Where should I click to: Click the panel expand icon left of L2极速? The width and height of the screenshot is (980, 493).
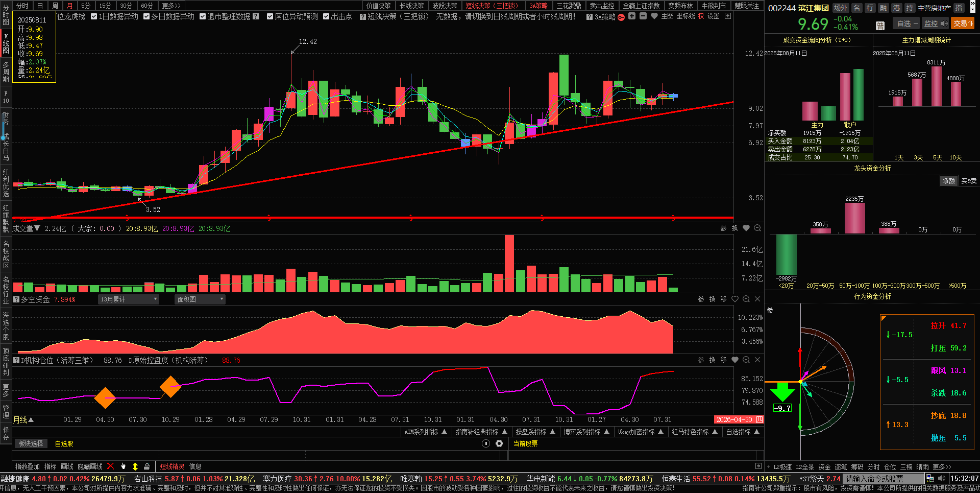coord(758,466)
